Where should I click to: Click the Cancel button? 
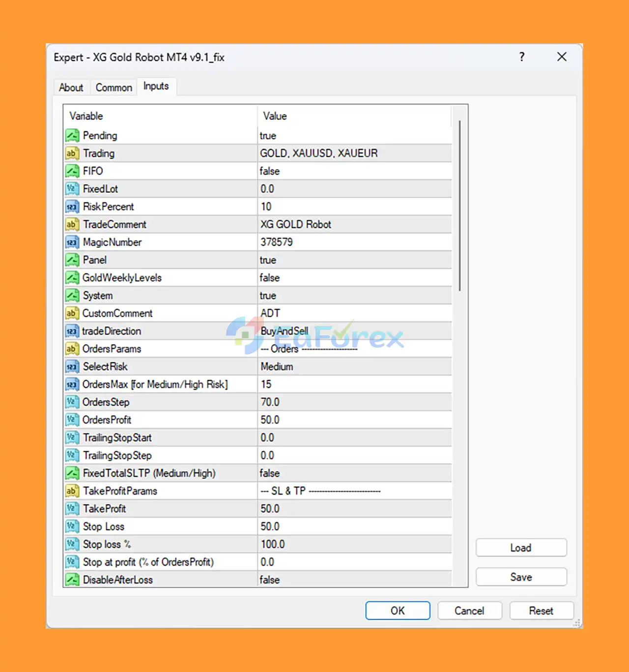469,611
